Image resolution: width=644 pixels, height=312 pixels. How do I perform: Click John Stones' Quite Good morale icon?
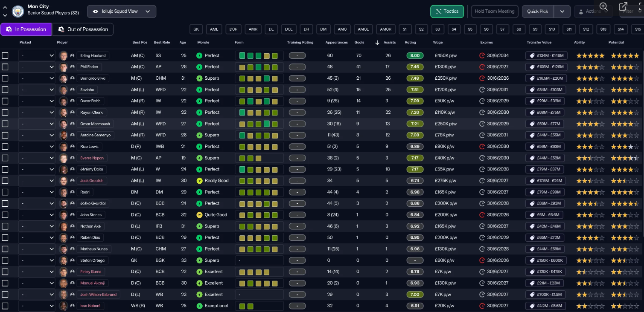click(199, 215)
